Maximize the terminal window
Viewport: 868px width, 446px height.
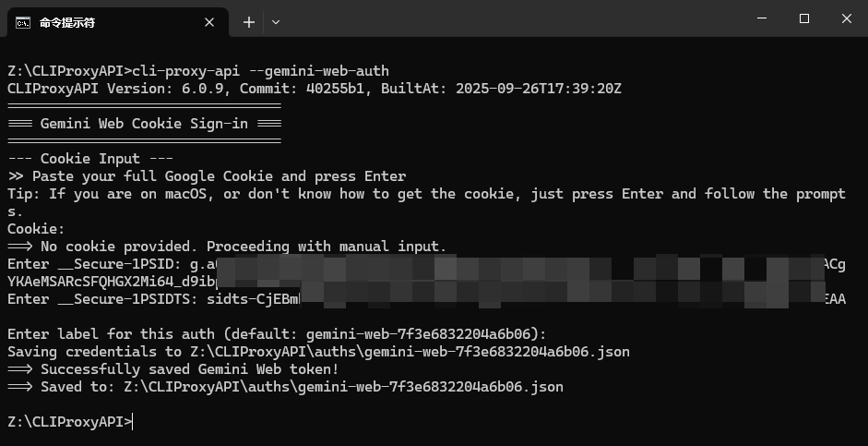coord(804,18)
